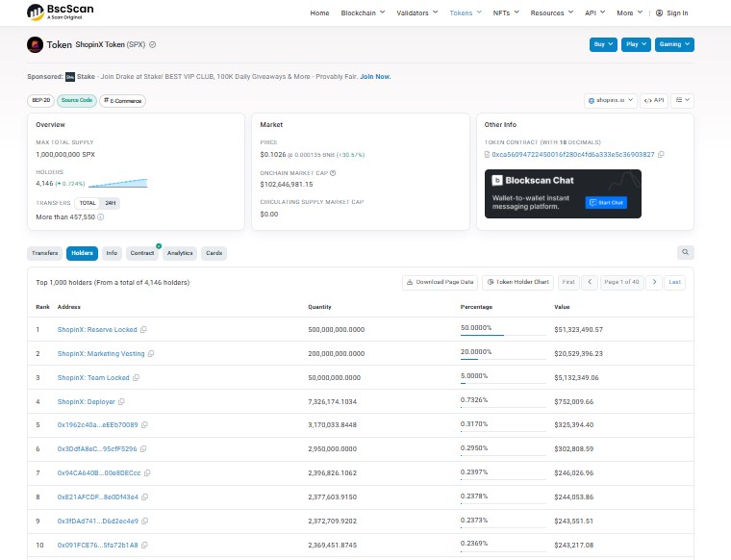Image resolution: width=731 pixels, height=560 pixels.
Task: Open the Play dropdown
Action: (x=636, y=44)
